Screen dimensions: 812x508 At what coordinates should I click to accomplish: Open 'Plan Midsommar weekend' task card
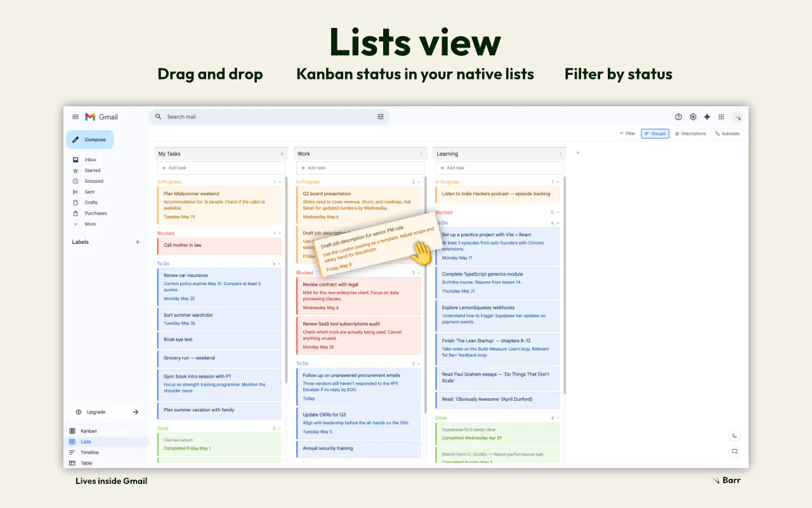tap(219, 204)
